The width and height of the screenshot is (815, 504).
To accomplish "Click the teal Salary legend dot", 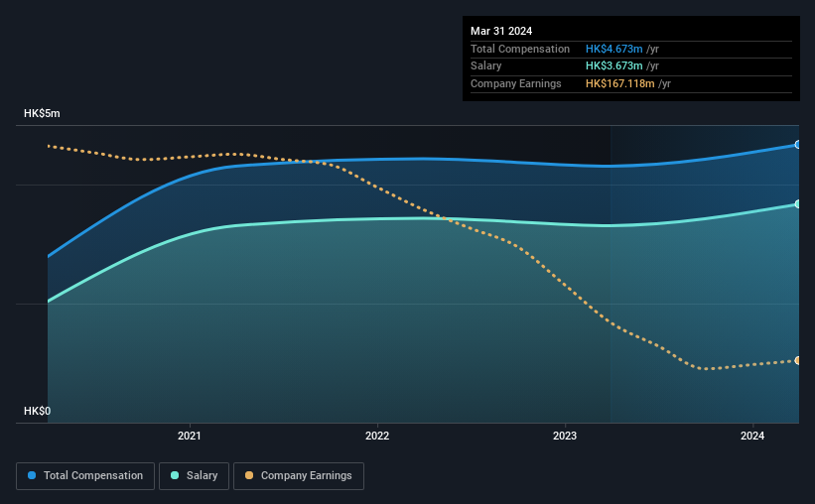I will 175,475.
